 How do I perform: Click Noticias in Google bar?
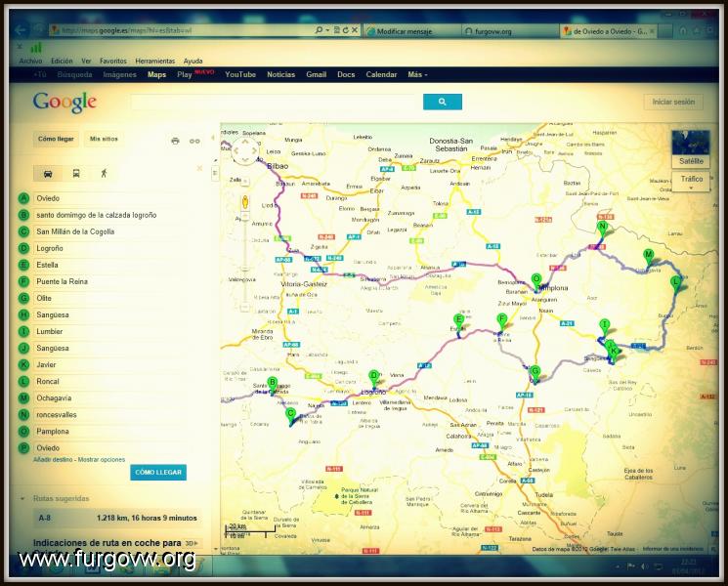[280, 74]
